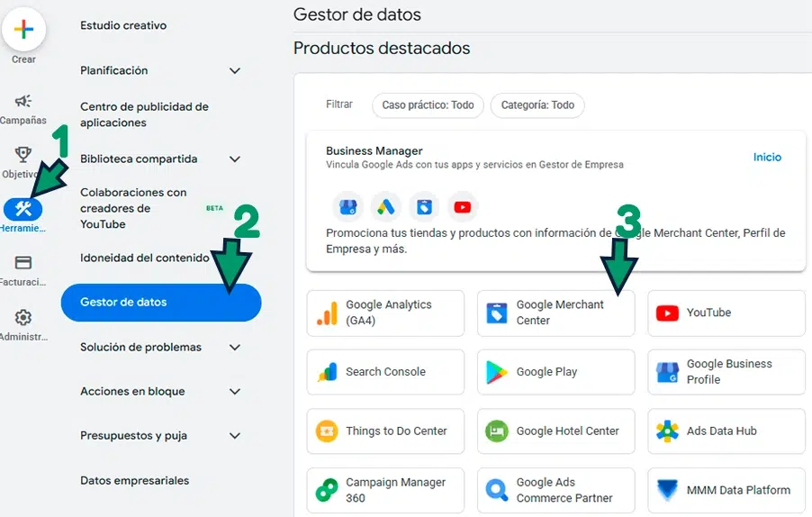The image size is (812, 517).
Task: Click the Search Console tile icon
Action: coord(327,372)
